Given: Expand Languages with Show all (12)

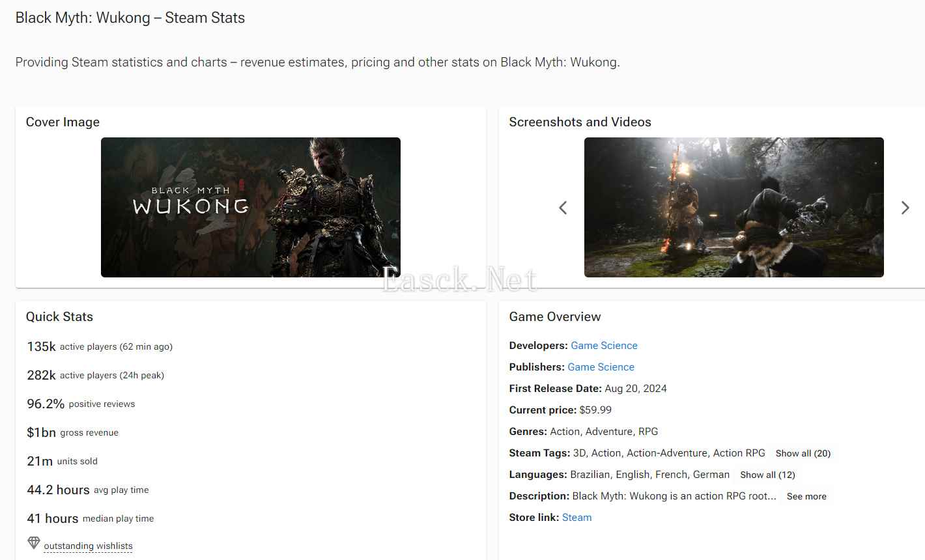Looking at the screenshot, I should (767, 475).
